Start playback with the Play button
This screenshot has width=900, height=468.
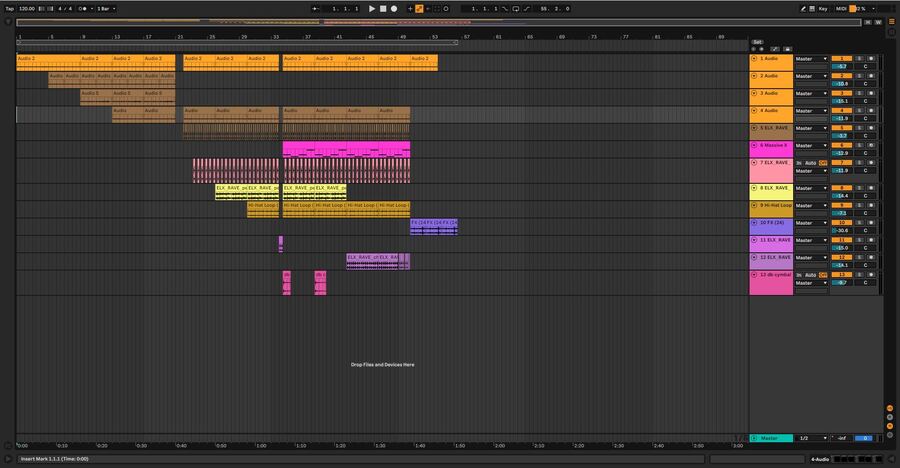[371, 9]
